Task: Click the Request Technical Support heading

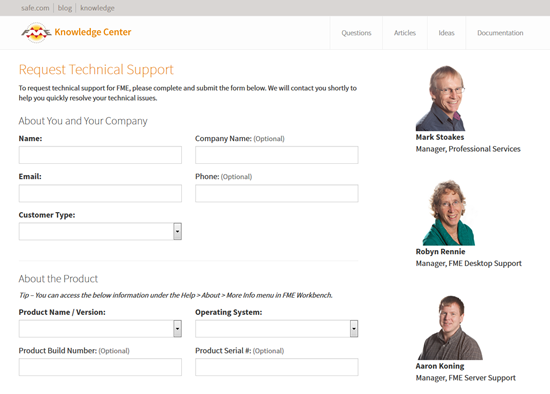Action: pyautogui.click(x=96, y=70)
